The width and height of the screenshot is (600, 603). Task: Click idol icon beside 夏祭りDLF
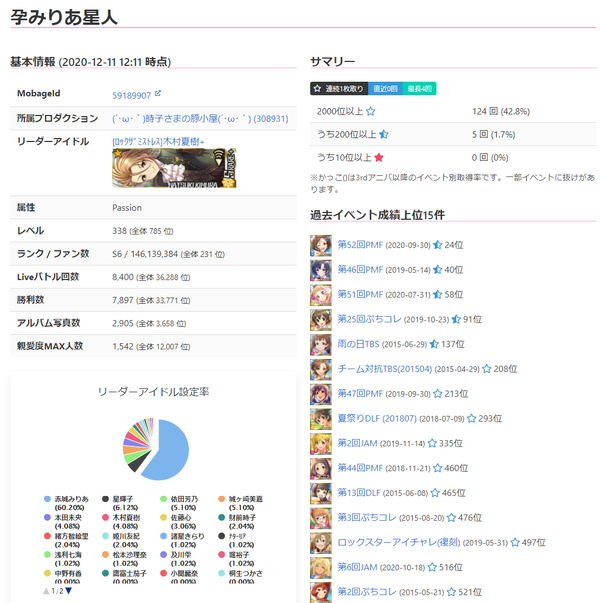tap(321, 419)
